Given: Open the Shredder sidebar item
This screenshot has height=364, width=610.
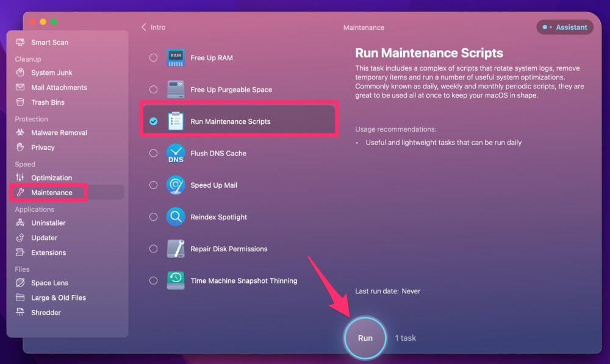Looking at the screenshot, I should [x=46, y=312].
